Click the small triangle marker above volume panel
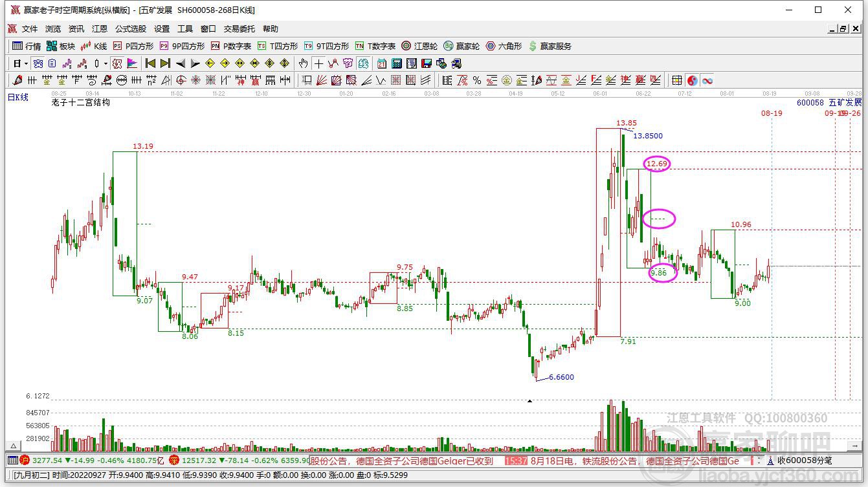This screenshot has height=487, width=868. pos(529,401)
